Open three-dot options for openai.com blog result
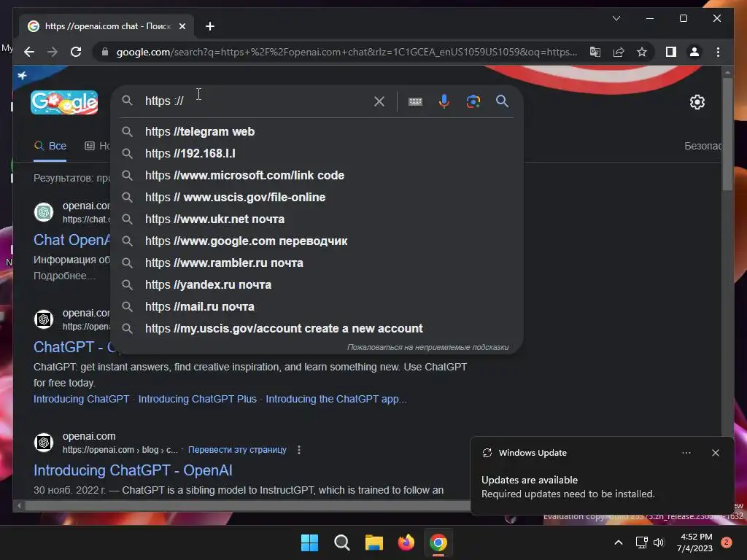This screenshot has width=747, height=560. pos(298,449)
